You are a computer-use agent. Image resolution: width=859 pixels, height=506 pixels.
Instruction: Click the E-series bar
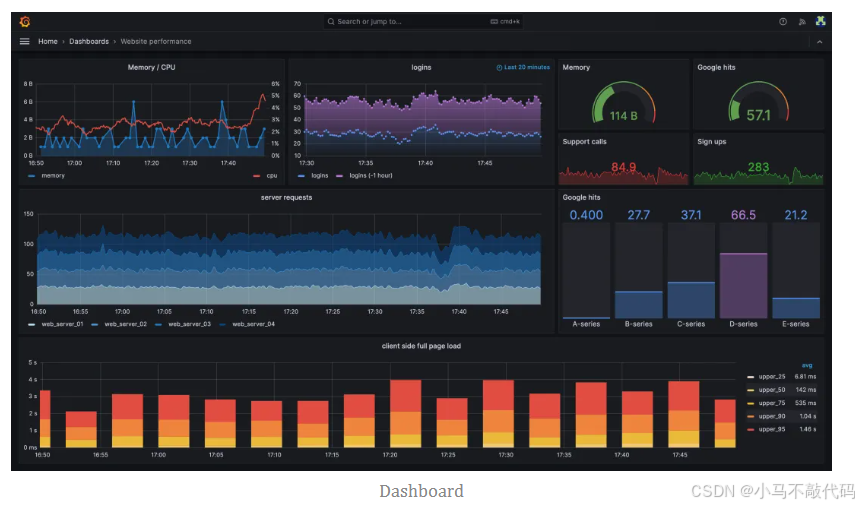796,308
